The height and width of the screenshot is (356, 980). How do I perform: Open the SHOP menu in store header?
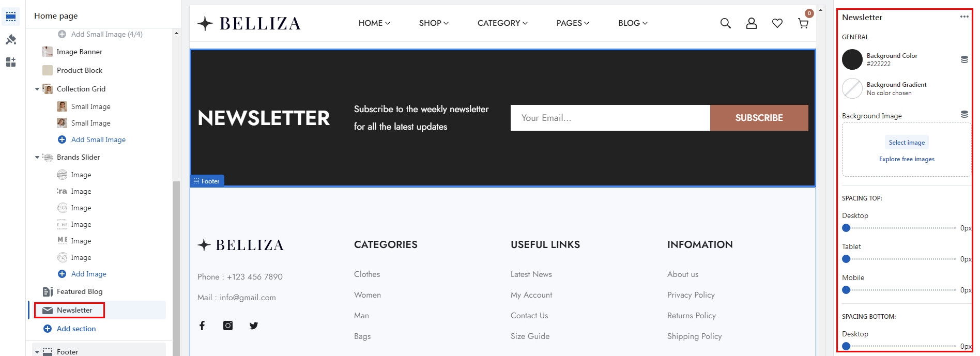click(x=434, y=23)
